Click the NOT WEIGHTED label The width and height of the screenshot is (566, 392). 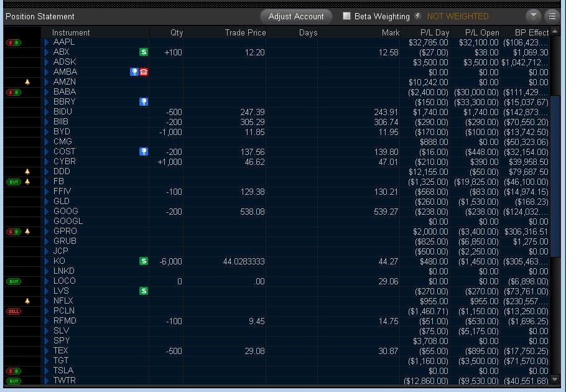click(x=458, y=16)
